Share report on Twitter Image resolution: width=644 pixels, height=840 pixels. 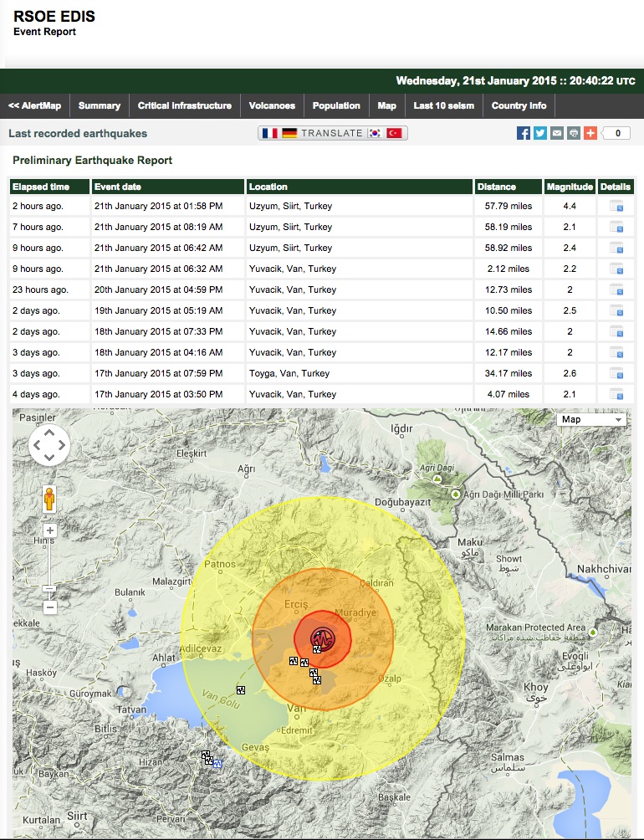tap(540, 133)
